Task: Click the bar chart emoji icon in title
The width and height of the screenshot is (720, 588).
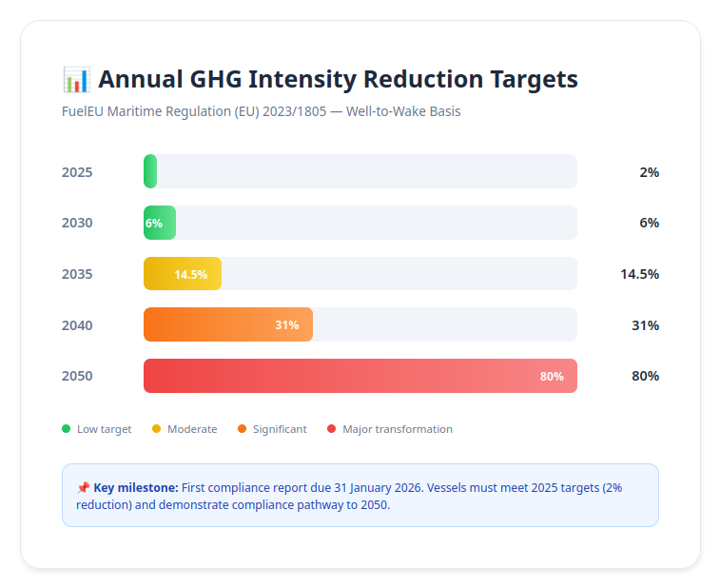Action: (x=76, y=79)
